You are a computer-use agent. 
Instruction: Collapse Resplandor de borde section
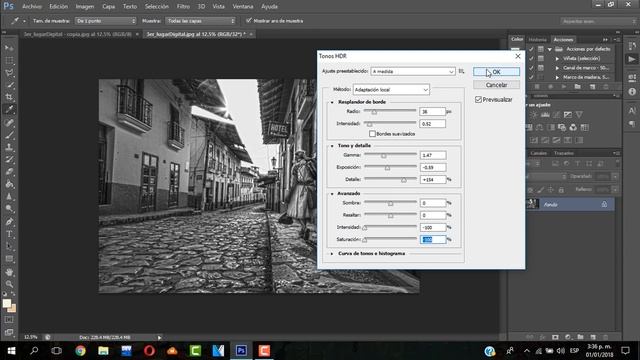332,102
